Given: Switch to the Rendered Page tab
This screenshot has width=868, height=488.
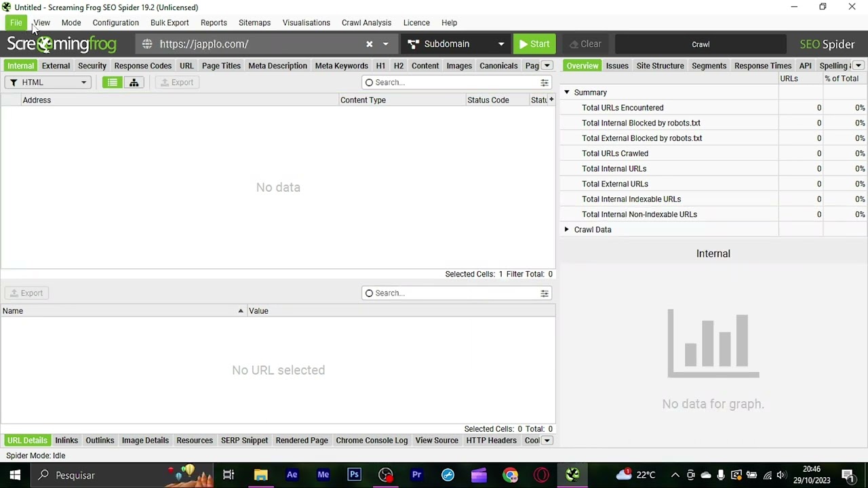Looking at the screenshot, I should point(302,441).
